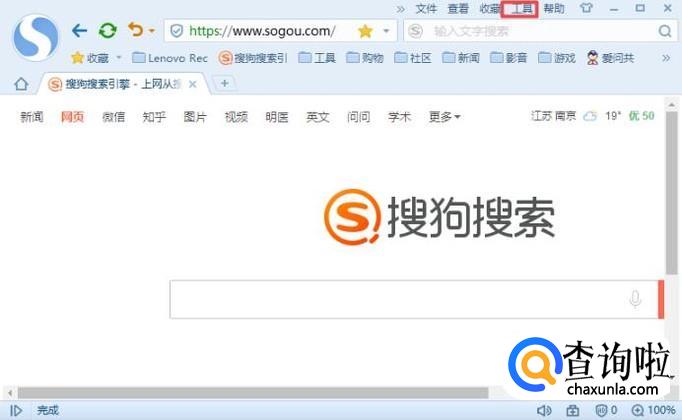Click the status bar toolbox icon

pos(572,410)
